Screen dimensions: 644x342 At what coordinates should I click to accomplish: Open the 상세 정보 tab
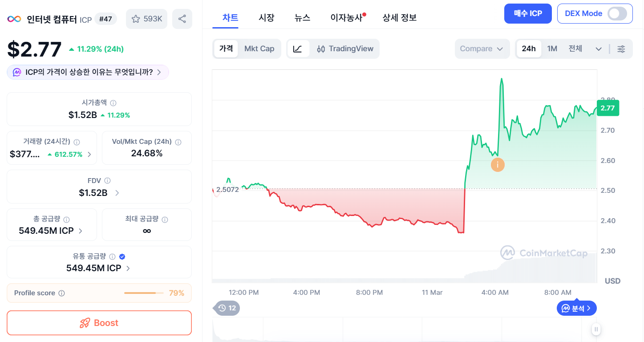tap(399, 18)
